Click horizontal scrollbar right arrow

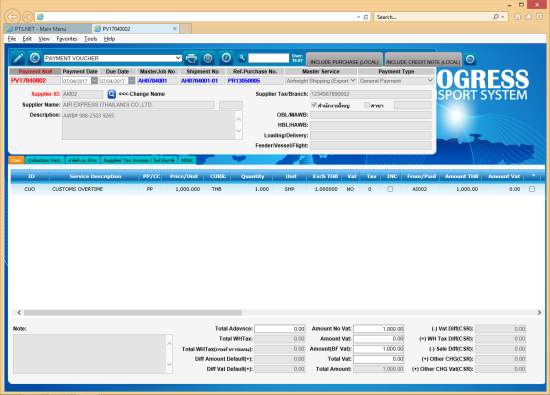coord(539,312)
